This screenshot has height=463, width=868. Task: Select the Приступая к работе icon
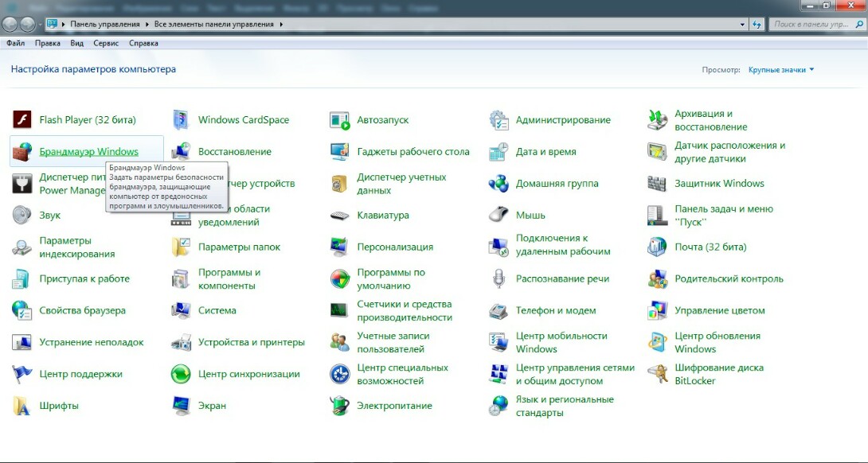(22, 278)
